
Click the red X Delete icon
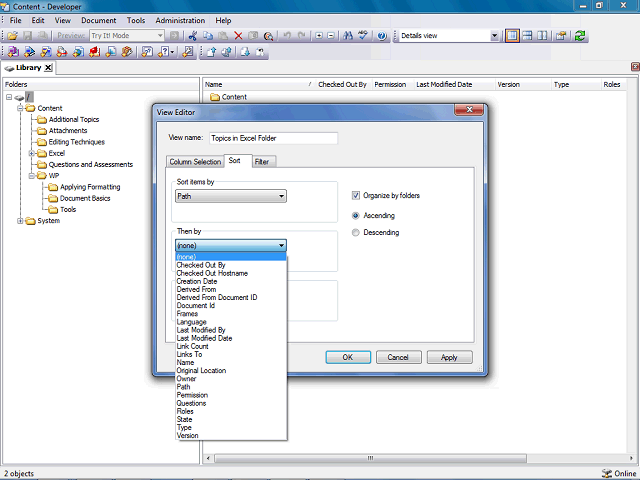(x=238, y=36)
